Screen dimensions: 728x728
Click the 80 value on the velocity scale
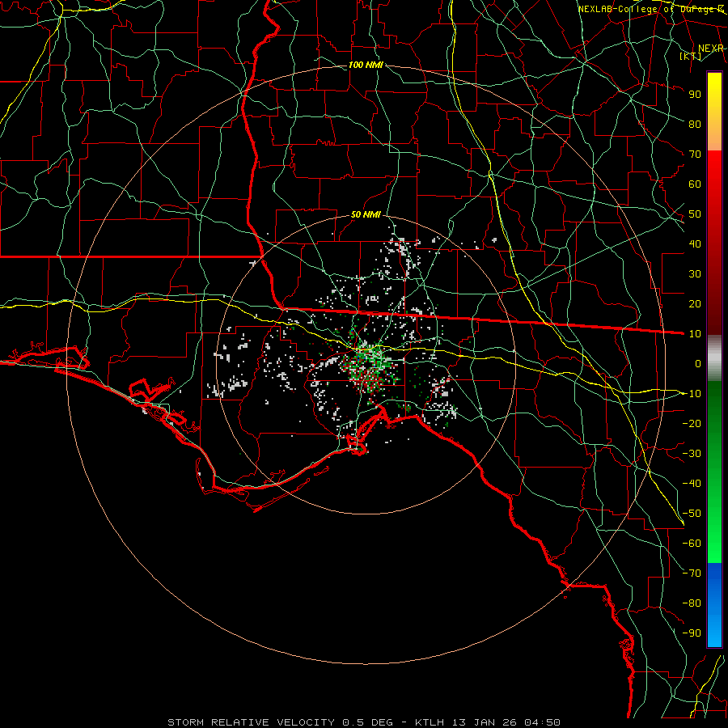coord(695,125)
